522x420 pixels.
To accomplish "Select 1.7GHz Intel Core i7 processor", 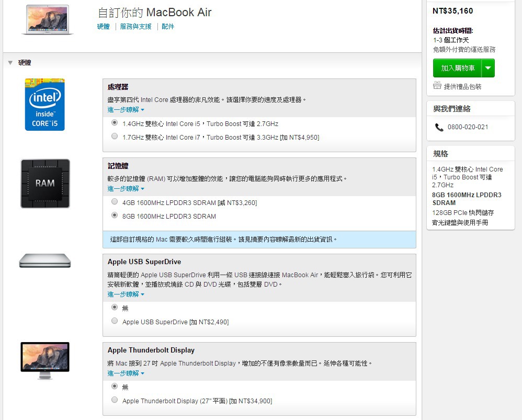I will [x=115, y=136].
